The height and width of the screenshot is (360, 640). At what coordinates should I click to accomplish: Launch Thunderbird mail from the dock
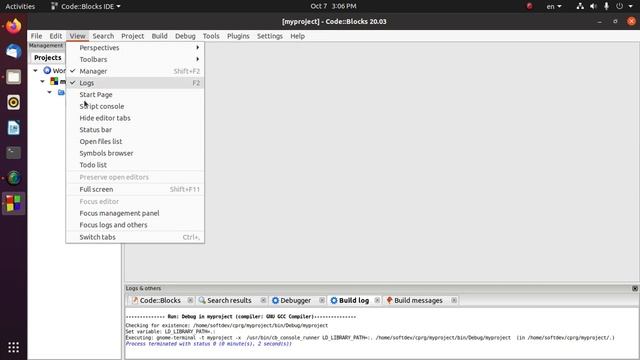click(13, 51)
